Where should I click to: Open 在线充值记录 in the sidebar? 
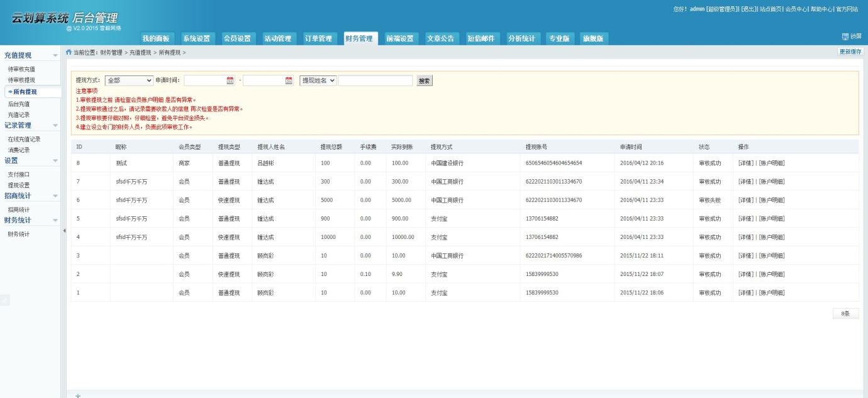click(x=24, y=139)
